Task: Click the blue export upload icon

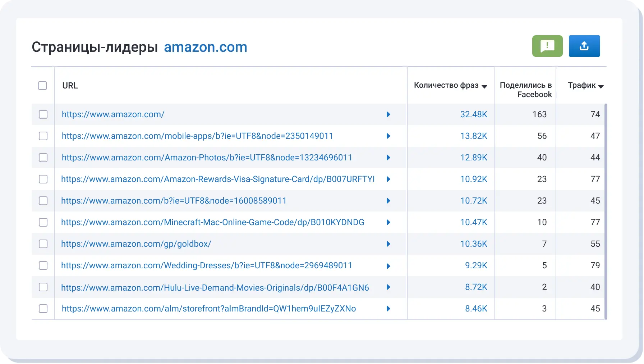Action: [x=584, y=46]
